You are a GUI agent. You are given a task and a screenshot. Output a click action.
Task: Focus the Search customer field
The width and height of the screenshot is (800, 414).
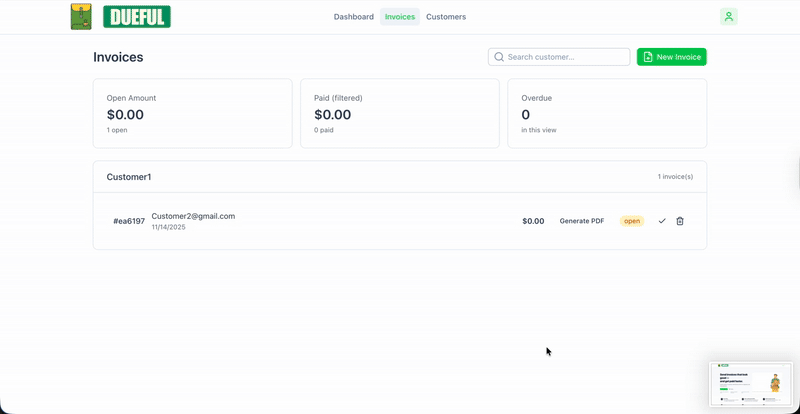coord(559,57)
